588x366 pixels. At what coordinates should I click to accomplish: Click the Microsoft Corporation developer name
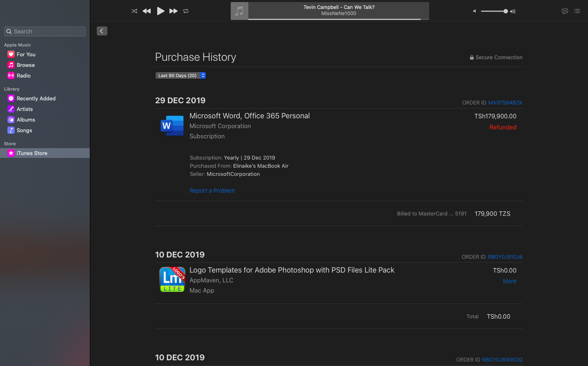220,126
